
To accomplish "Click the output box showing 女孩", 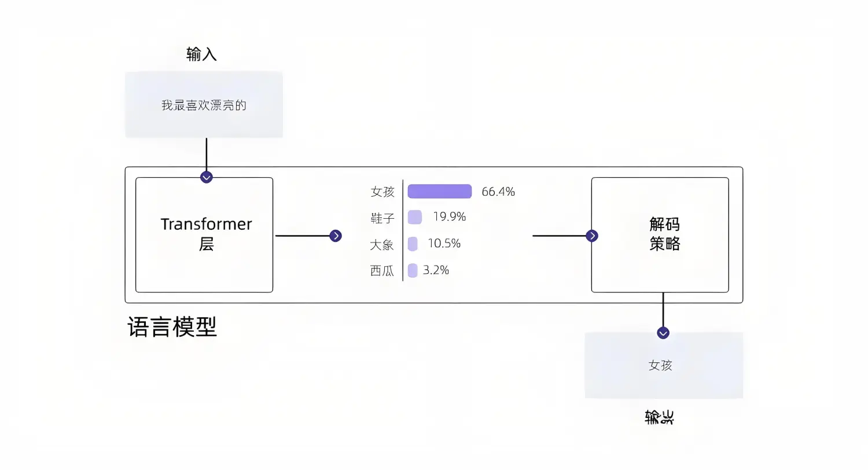I will point(664,365).
